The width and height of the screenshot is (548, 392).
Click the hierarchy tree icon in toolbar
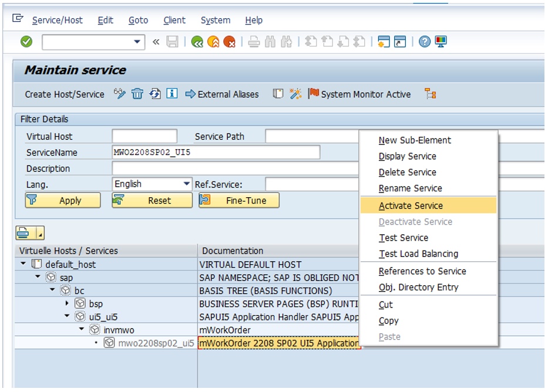[x=431, y=94]
